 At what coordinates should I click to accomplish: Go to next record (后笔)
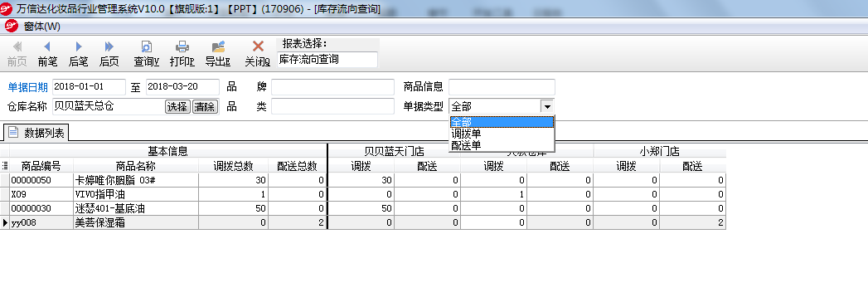click(x=78, y=54)
